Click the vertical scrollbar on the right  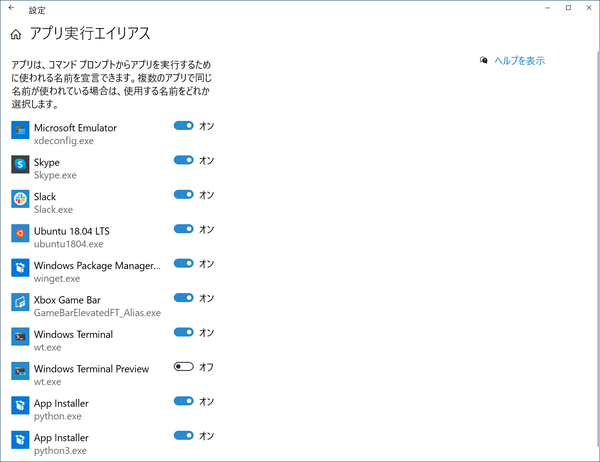[x=598, y=249]
